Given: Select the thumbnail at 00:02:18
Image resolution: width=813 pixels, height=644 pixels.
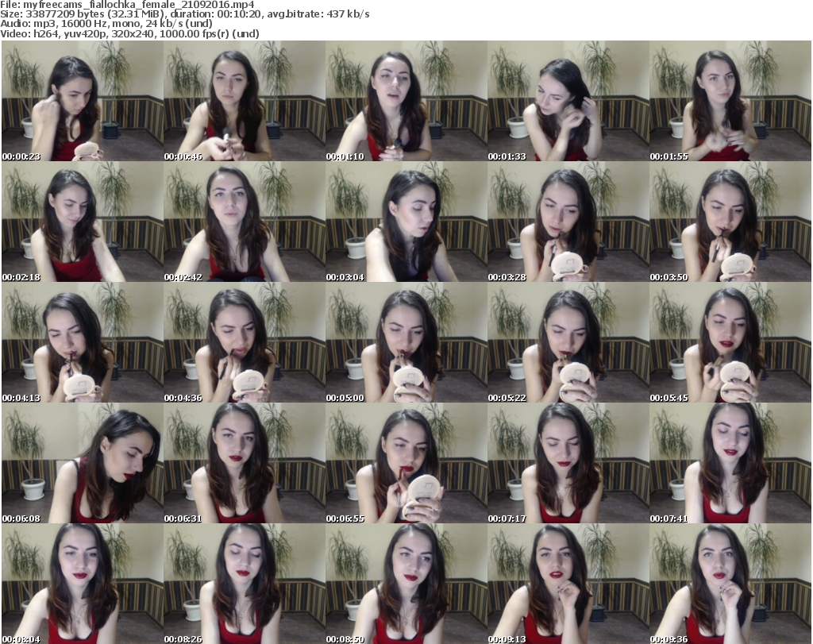Looking at the screenshot, I should [83, 222].
